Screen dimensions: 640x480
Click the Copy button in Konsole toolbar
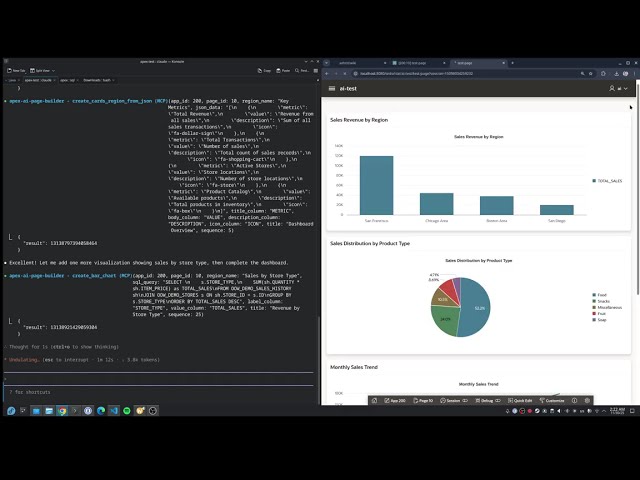coord(264,71)
